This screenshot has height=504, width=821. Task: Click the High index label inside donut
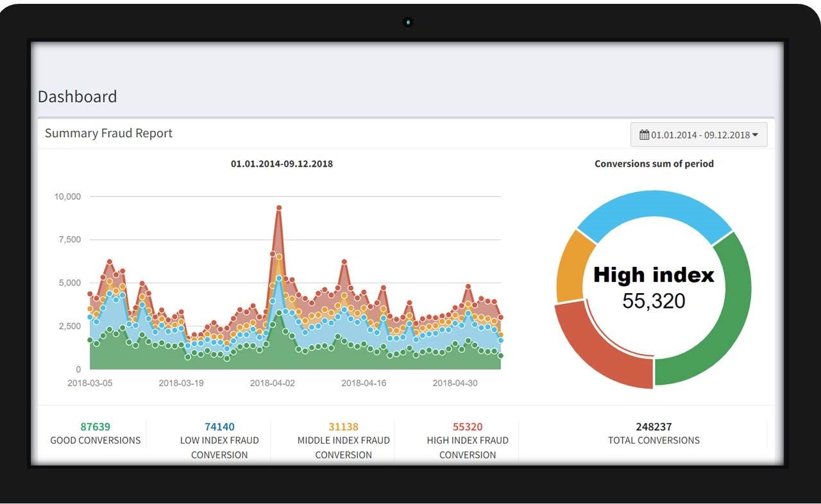654,274
